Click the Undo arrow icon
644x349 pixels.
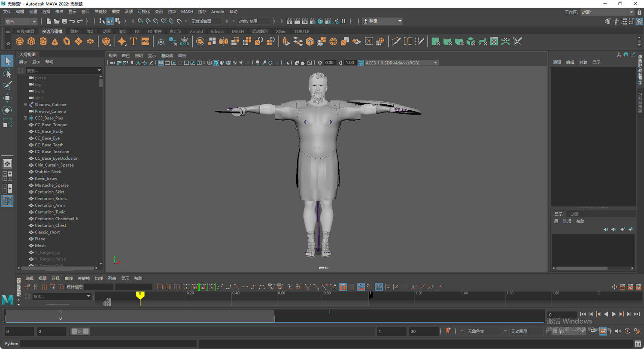click(72, 21)
